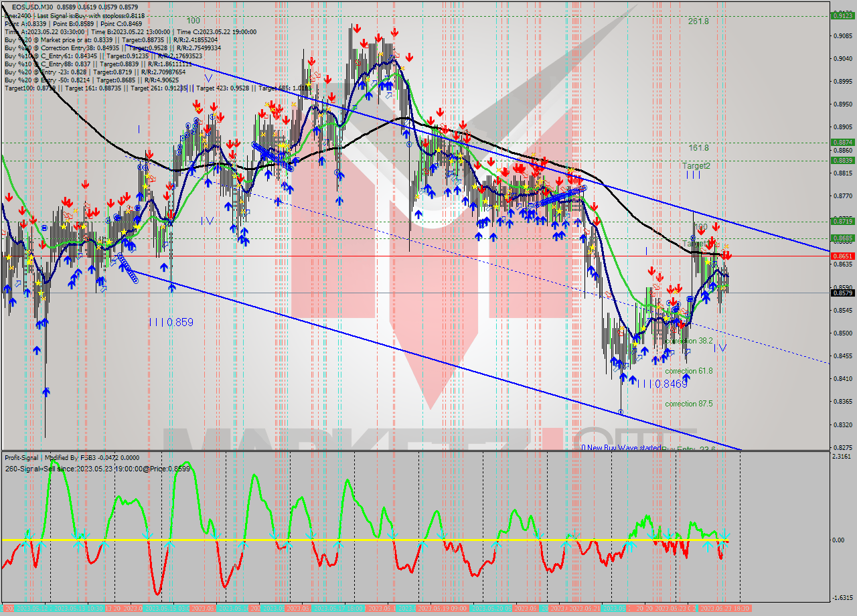The width and height of the screenshot is (857, 616).
Task: Click the 0.8320 price axis label
Action: tap(842, 425)
